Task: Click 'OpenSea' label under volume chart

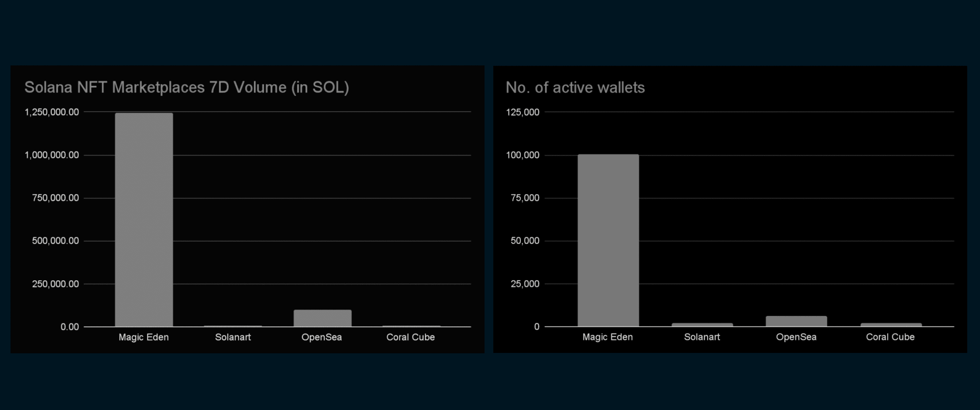Action: click(x=322, y=337)
